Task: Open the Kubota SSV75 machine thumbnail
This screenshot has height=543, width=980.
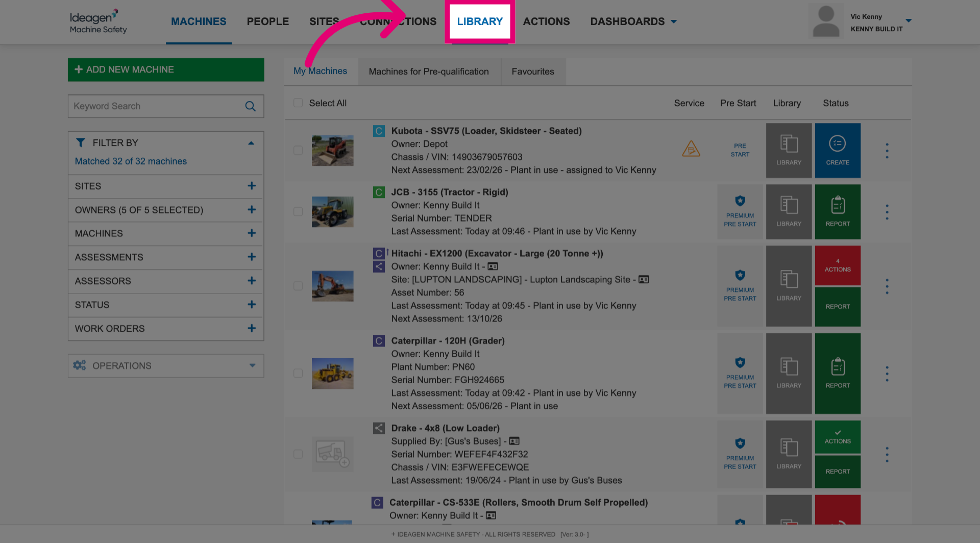Action: [x=333, y=150]
